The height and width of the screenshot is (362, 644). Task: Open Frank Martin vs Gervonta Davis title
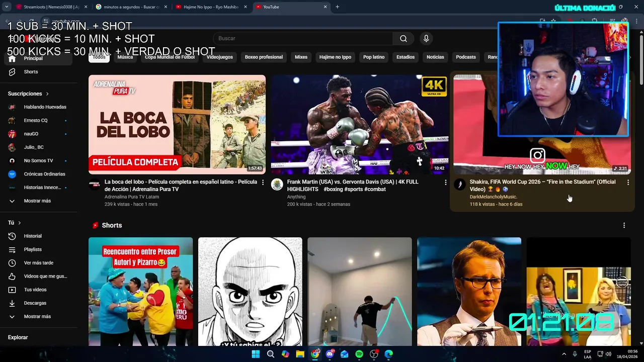[x=353, y=186]
